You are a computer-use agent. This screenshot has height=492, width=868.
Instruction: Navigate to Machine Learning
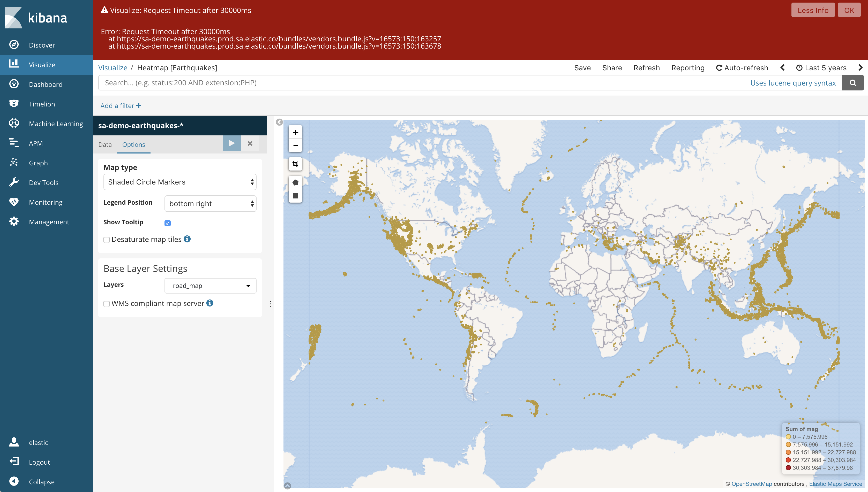click(x=56, y=123)
